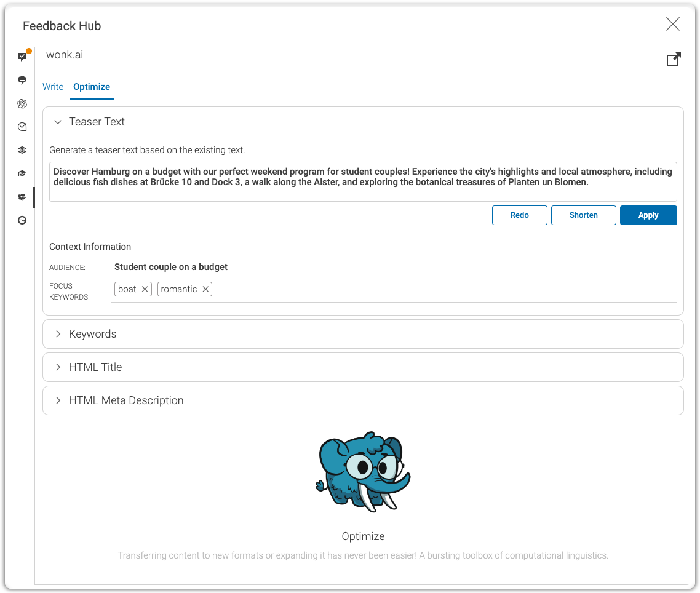Pop out Feedback Hub in external window
This screenshot has width=700, height=593.
[674, 59]
